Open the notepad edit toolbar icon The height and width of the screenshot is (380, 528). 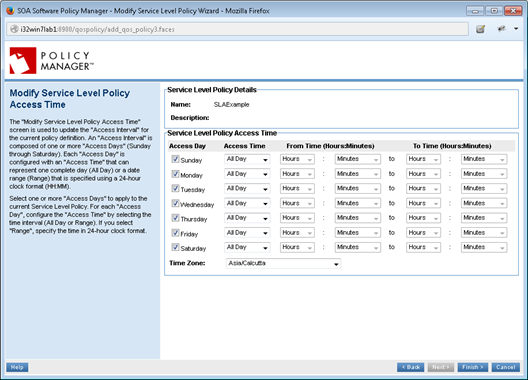click(x=481, y=29)
